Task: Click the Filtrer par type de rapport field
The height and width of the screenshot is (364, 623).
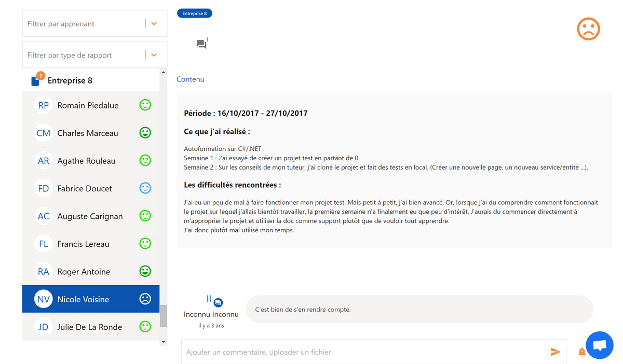Action: click(x=94, y=55)
